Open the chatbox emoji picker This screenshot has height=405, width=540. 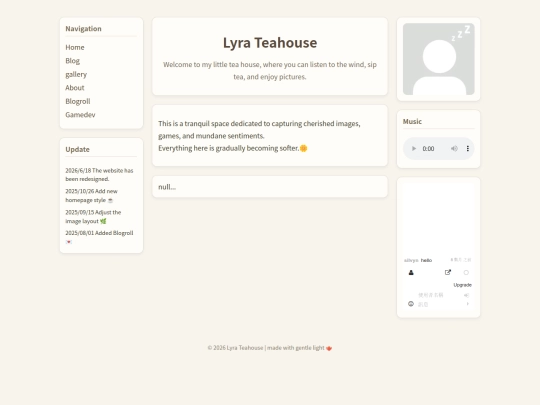tap(411, 304)
